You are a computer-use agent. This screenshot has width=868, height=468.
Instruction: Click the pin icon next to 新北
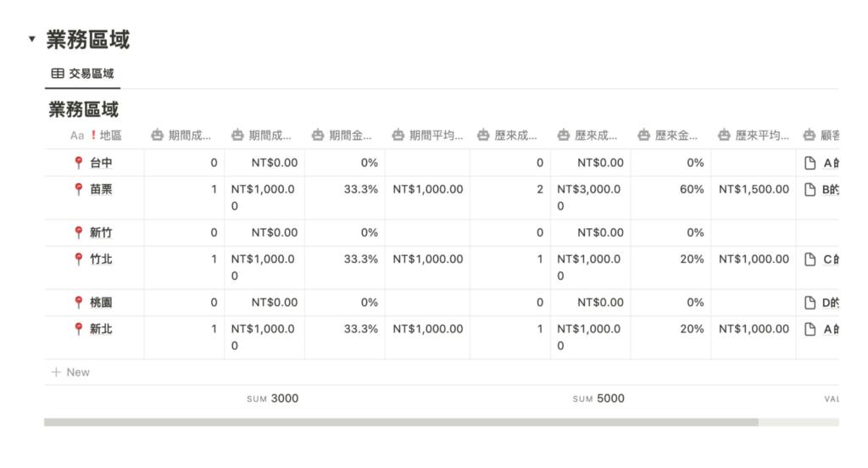pyautogui.click(x=80, y=329)
